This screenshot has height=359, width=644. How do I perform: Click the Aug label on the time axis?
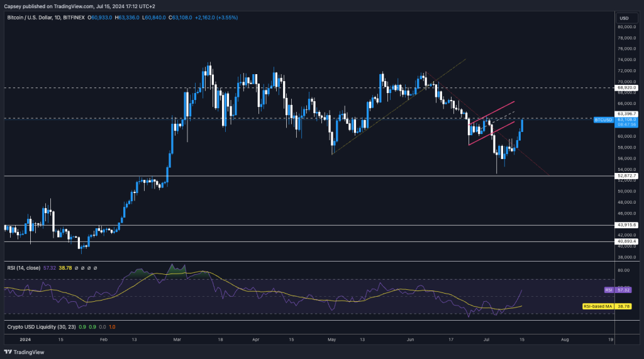[x=565, y=338]
